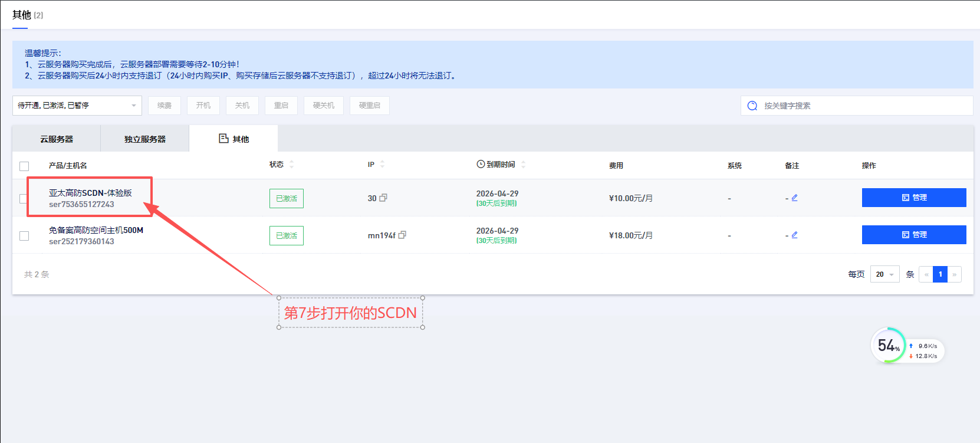Sort by 到期时间 column arrows

pyautogui.click(x=523, y=165)
